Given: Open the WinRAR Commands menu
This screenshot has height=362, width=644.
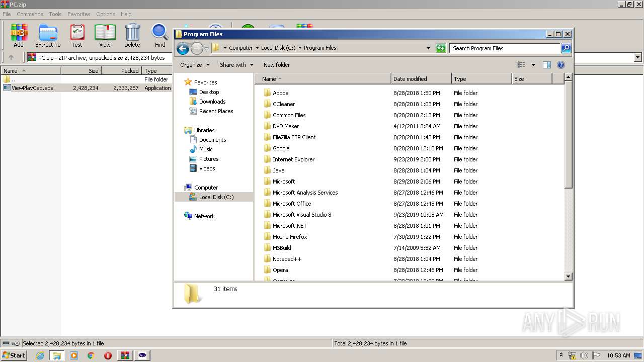Looking at the screenshot, I should point(30,14).
